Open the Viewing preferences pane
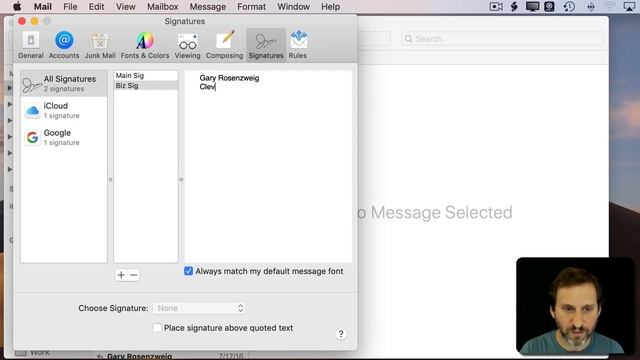 (187, 45)
